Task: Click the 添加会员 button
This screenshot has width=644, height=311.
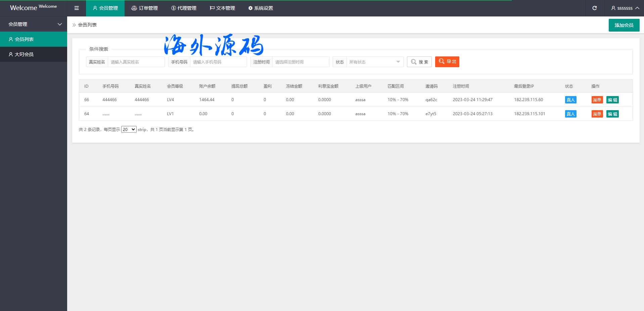Action: [x=624, y=25]
